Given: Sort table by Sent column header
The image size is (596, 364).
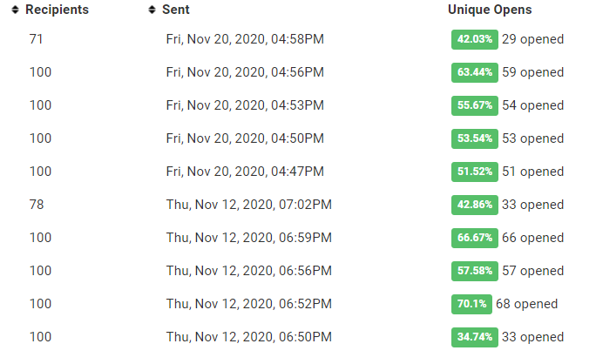Looking at the screenshot, I should click(175, 10).
